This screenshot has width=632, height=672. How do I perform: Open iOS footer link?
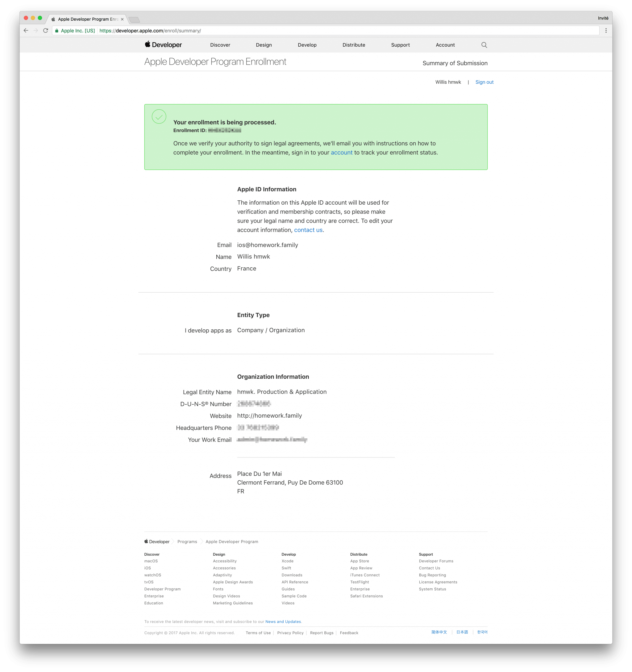pos(148,568)
